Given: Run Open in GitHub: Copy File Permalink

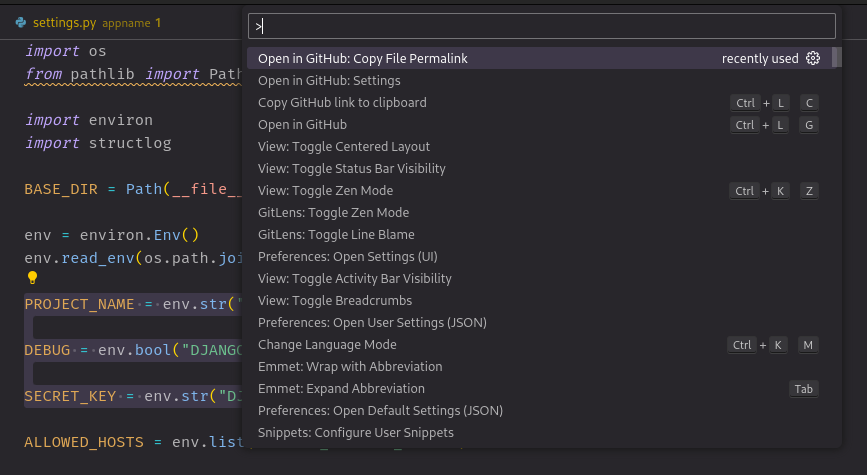Looking at the screenshot, I should (x=539, y=58).
